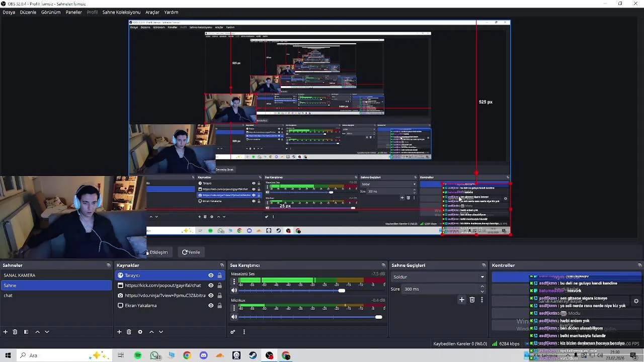Add a new scene with the plus icon in Sahneler
Image resolution: width=644 pixels, height=362 pixels.
(x=6, y=332)
